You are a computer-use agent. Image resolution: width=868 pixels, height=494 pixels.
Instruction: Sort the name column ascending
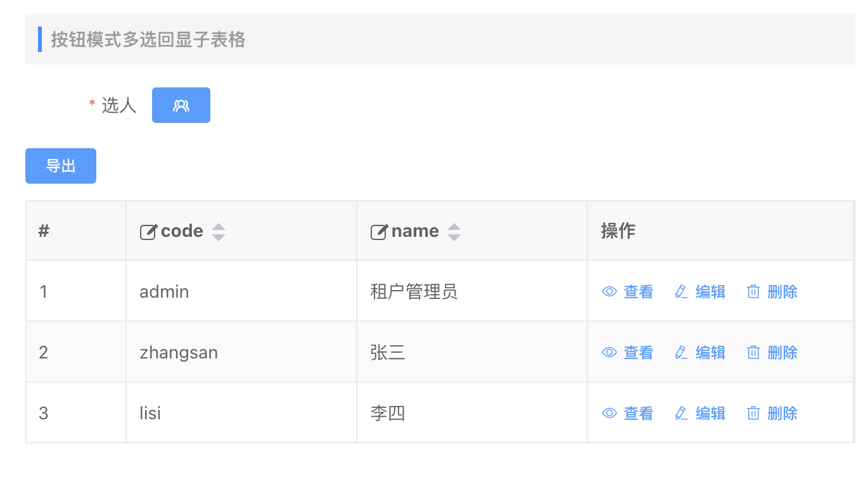point(454,227)
